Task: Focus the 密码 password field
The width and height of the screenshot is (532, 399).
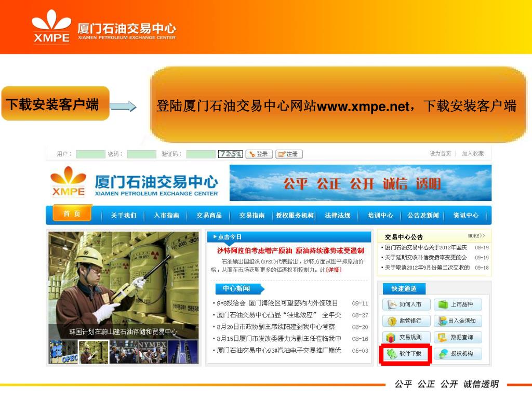Action: tap(141, 154)
